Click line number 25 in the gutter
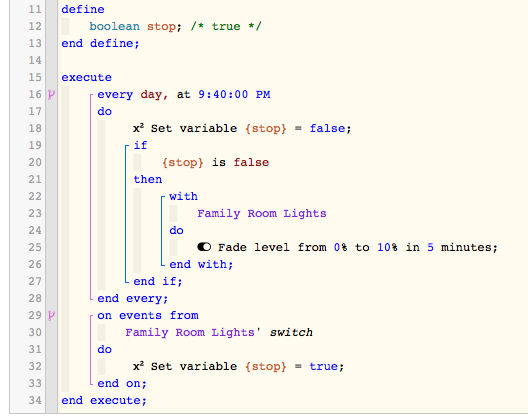 click(35, 247)
